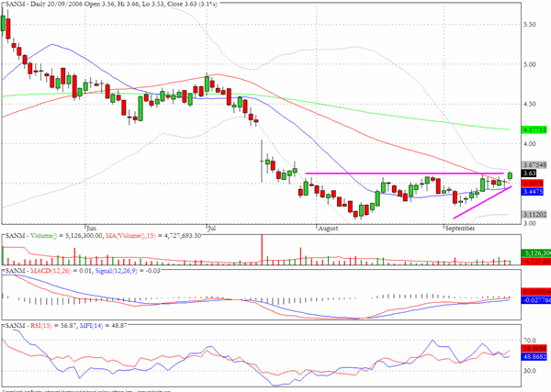
Task: Click the Jul date axis label
Action: point(211,229)
